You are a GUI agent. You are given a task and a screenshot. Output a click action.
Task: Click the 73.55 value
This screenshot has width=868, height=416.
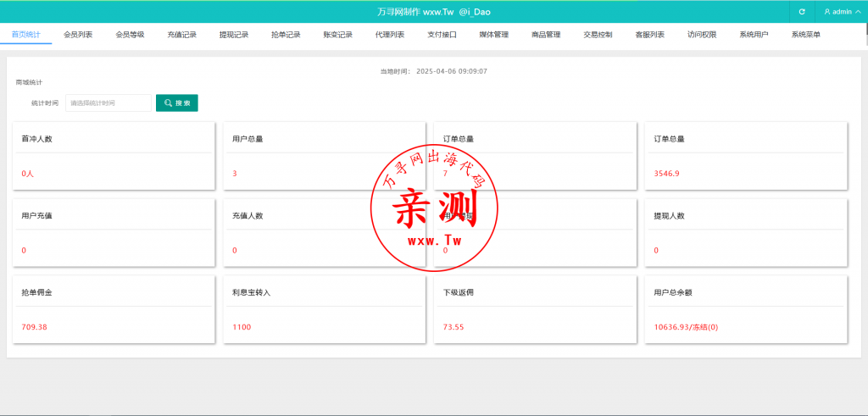coord(454,327)
